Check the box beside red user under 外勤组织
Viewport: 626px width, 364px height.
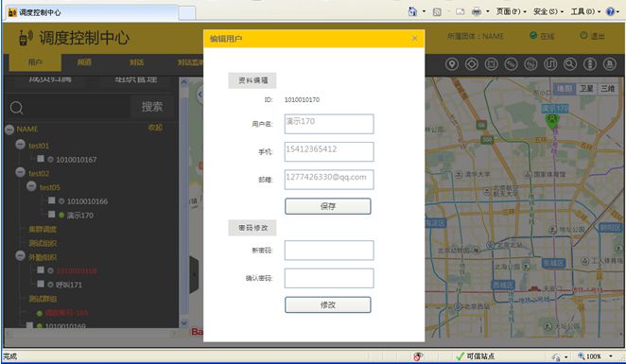pos(41,270)
